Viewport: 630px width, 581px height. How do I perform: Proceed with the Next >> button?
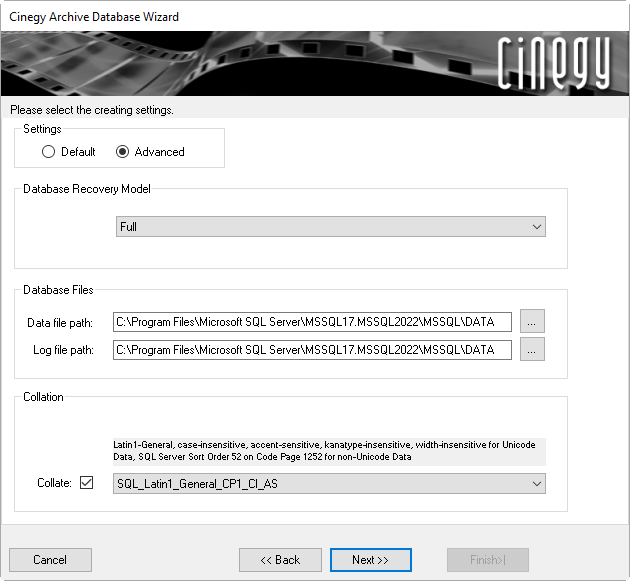(370, 560)
